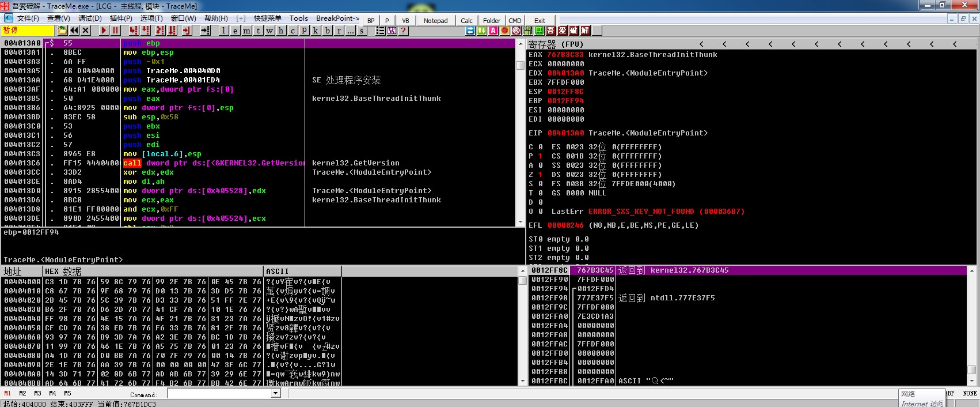This screenshot has width=980, height=407.
Task: Click the red record circle plugin icon
Action: point(505,31)
